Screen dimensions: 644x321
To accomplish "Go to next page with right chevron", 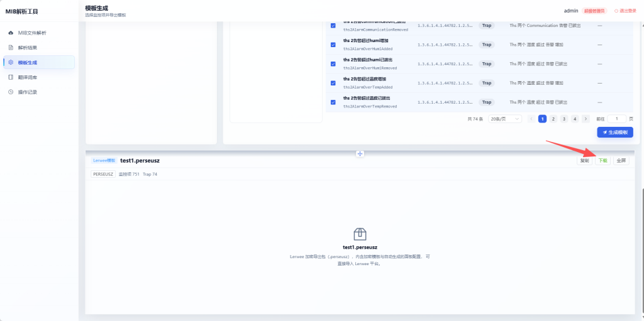I will click(x=586, y=119).
